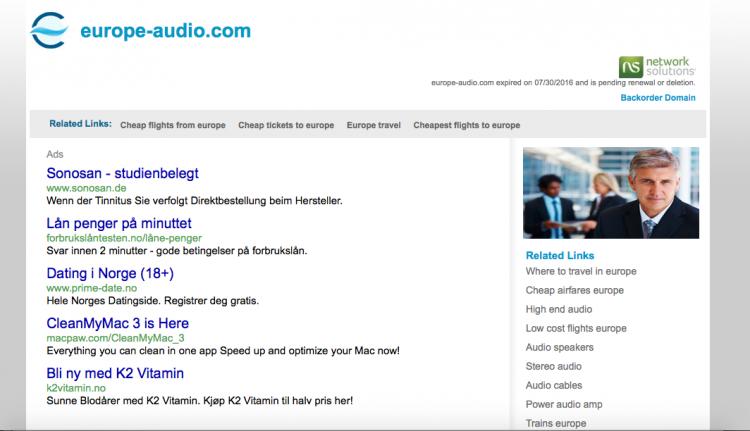Screen dimensions: 750x431
Task: Click the Backorder Domain link
Action: pos(658,98)
